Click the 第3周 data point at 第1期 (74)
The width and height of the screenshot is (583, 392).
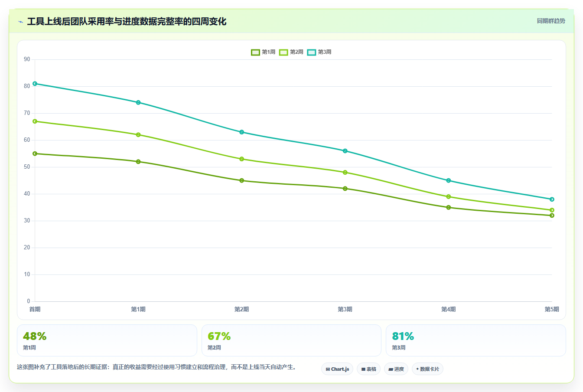pyautogui.click(x=138, y=102)
